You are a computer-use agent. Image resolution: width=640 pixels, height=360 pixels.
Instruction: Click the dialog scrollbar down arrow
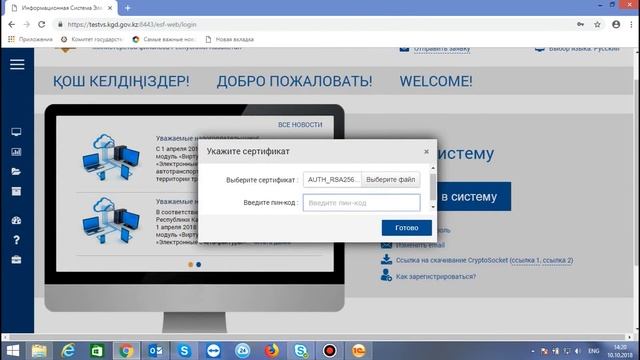pos(433,207)
